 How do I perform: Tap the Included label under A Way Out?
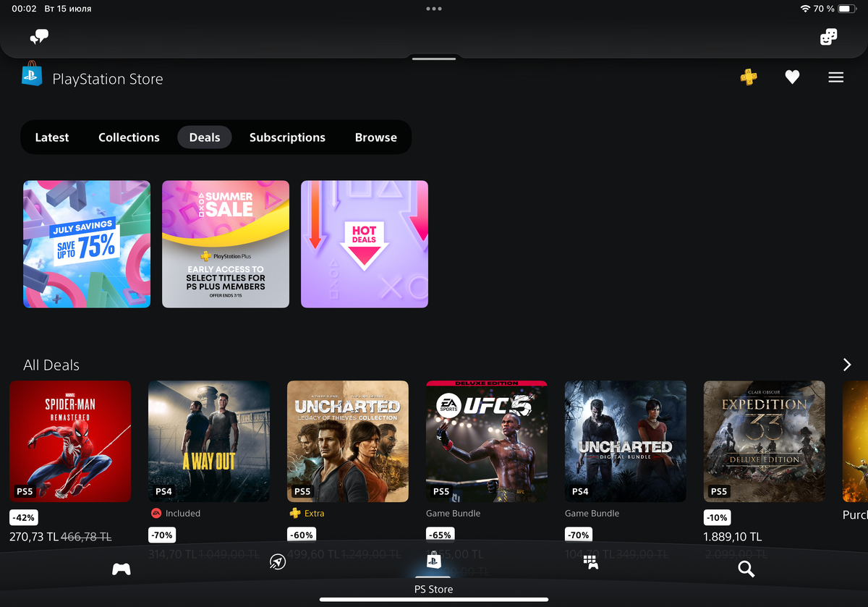pyautogui.click(x=183, y=513)
